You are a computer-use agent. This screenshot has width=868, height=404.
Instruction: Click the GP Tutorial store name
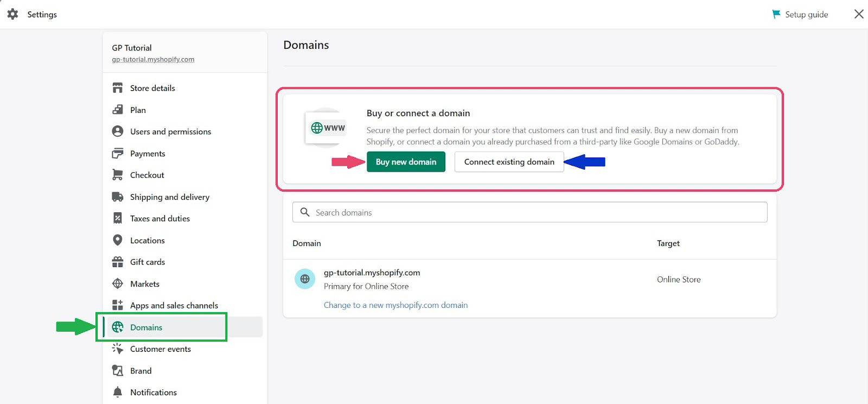click(132, 48)
